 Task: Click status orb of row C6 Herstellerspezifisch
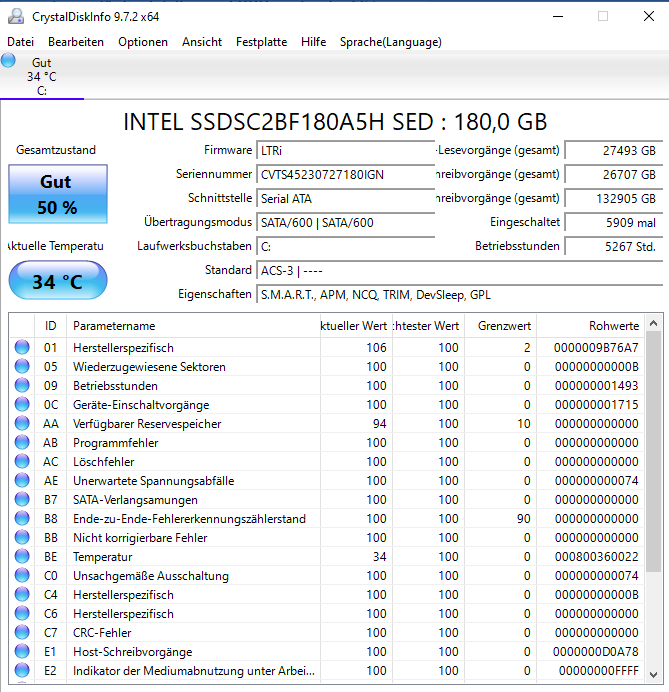(22, 613)
